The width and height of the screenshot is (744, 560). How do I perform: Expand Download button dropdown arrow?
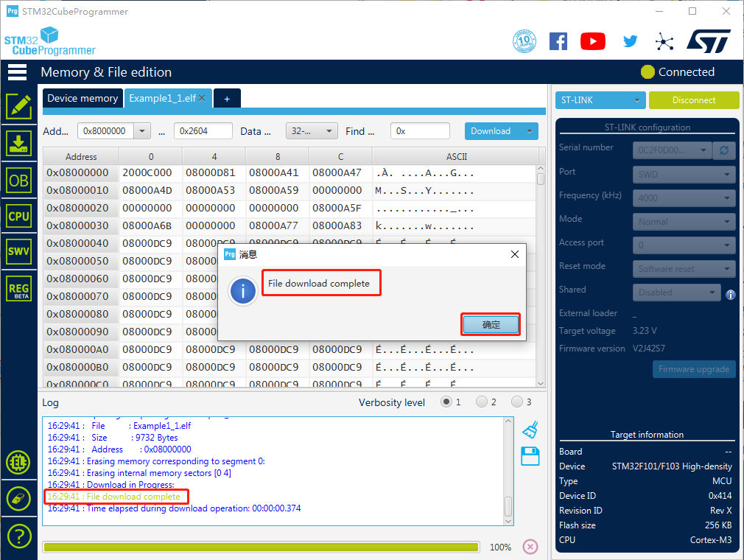pyautogui.click(x=530, y=131)
